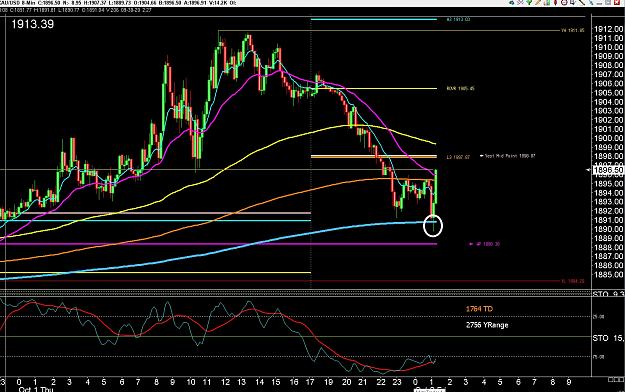The image size is (625, 392).
Task: Click the current price label 1896.50
Action: coord(608,170)
